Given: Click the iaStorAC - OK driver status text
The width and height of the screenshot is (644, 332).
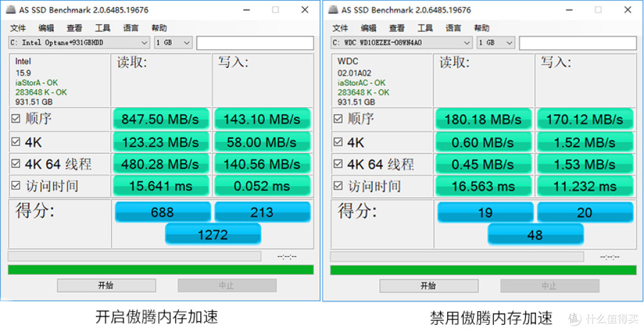Looking at the screenshot, I should pyautogui.click(x=362, y=83).
